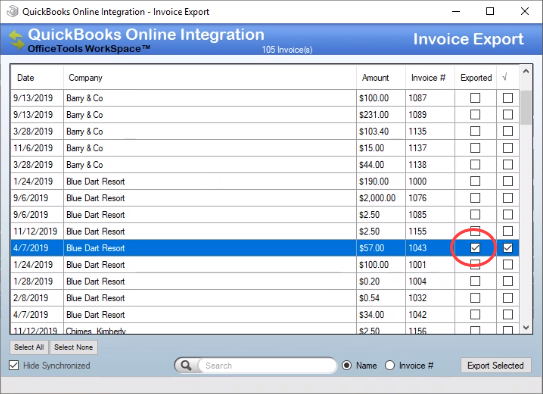The image size is (543, 394).
Task: Sort by the Invoice # column header
Action: 430,78
